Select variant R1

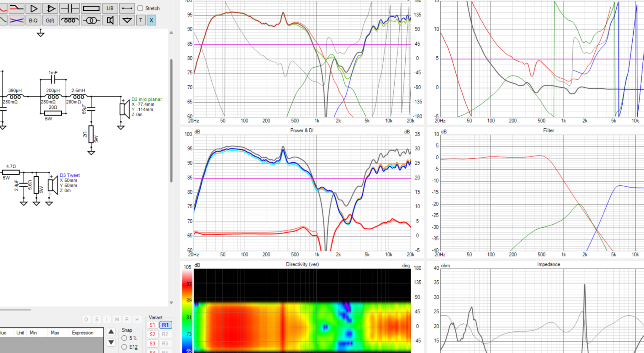pos(165,325)
